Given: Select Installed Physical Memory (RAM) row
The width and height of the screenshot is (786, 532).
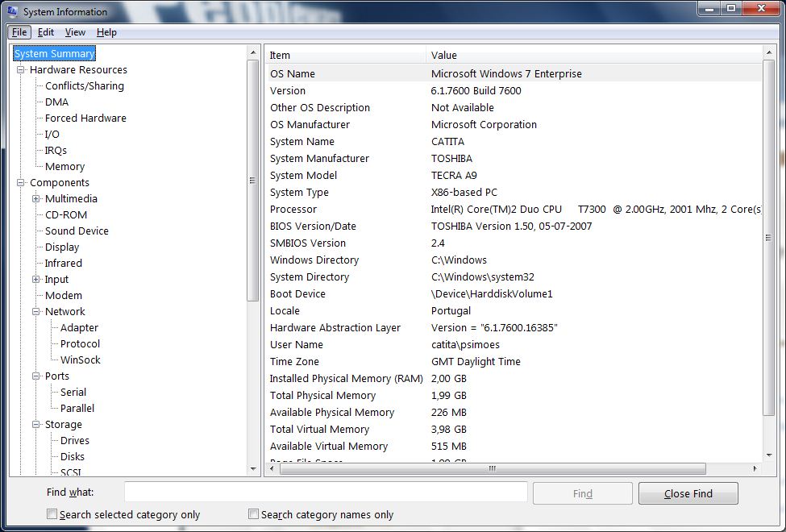Looking at the screenshot, I should click(x=514, y=379).
